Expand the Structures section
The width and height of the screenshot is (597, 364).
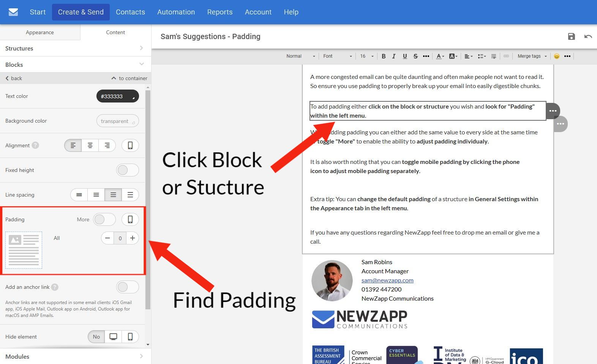point(75,48)
